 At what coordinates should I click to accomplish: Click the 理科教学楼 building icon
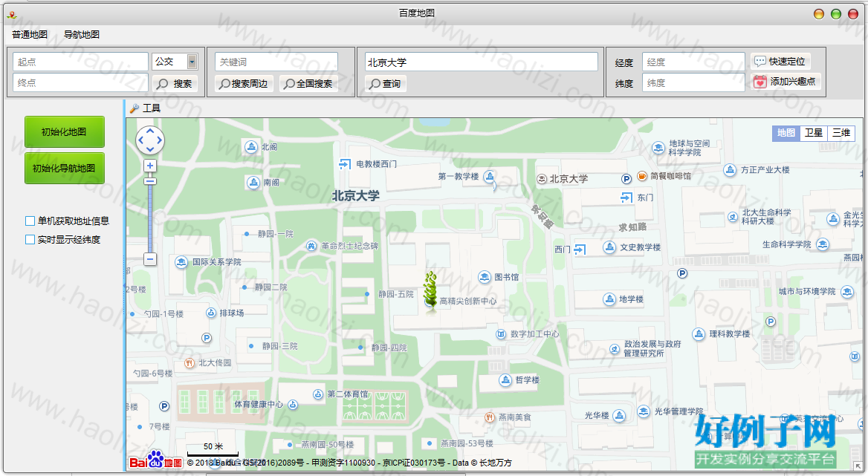coord(699,334)
